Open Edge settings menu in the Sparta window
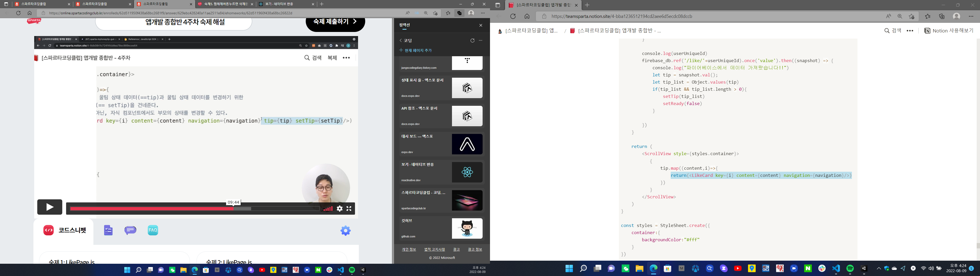The height and width of the screenshot is (276, 980). click(483, 13)
